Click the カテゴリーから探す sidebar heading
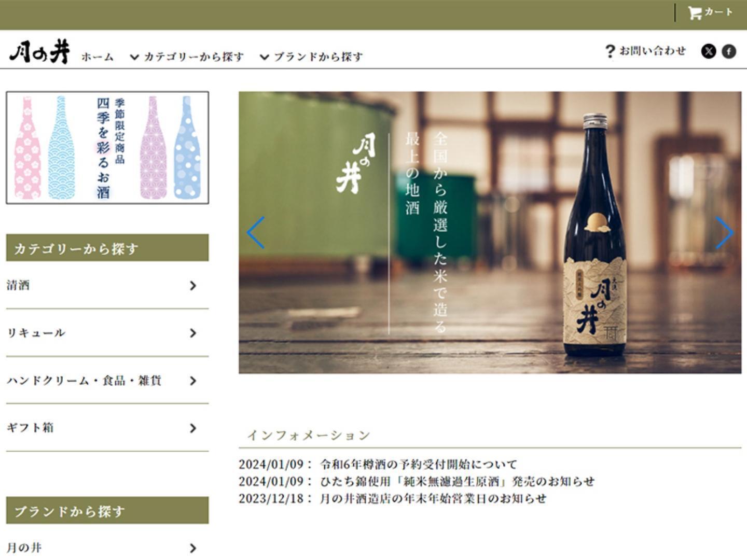This screenshot has width=747, height=560. [107, 248]
